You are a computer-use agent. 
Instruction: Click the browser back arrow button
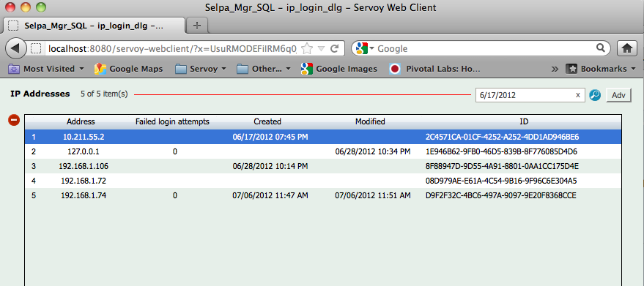tap(15, 48)
